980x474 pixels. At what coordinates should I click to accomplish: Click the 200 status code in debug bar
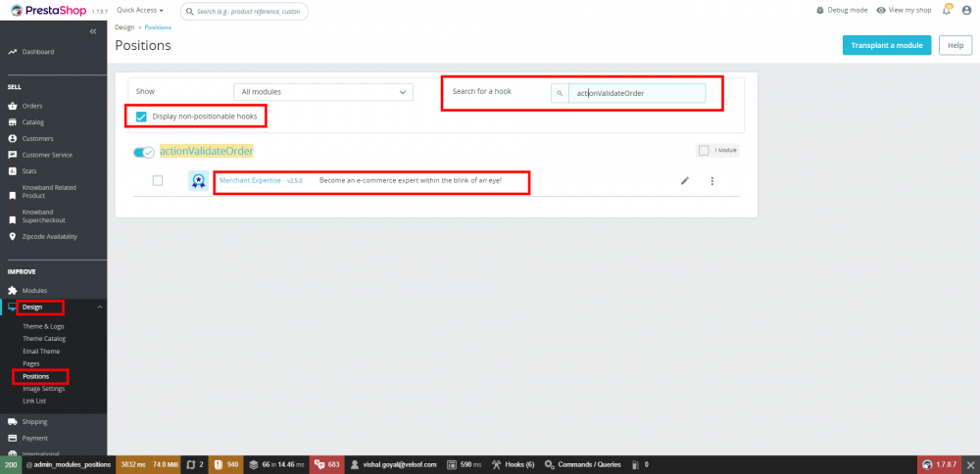tap(11, 464)
